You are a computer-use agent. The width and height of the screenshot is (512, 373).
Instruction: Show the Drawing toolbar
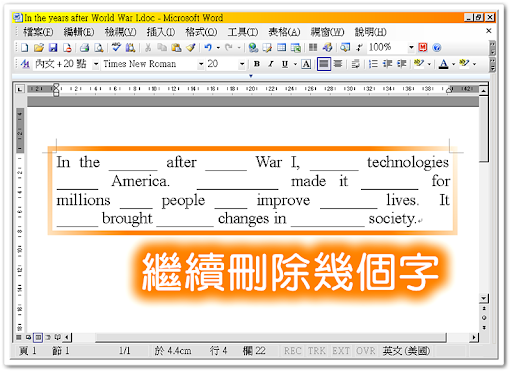point(327,48)
